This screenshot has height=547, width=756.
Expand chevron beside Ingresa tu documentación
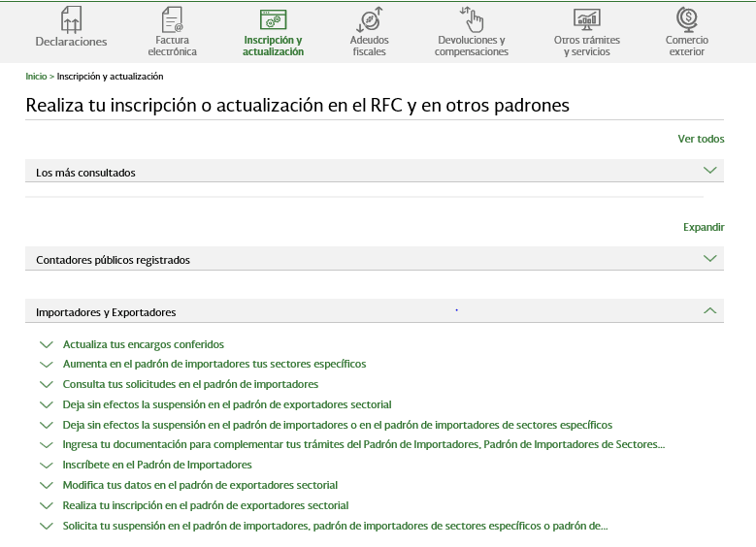click(47, 445)
